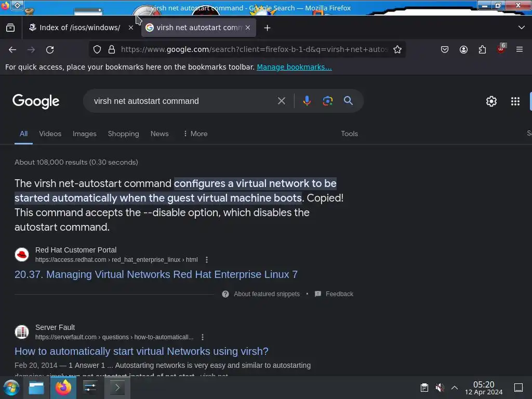Click the About 108,000 results text
This screenshot has width=532, height=399.
click(76, 162)
